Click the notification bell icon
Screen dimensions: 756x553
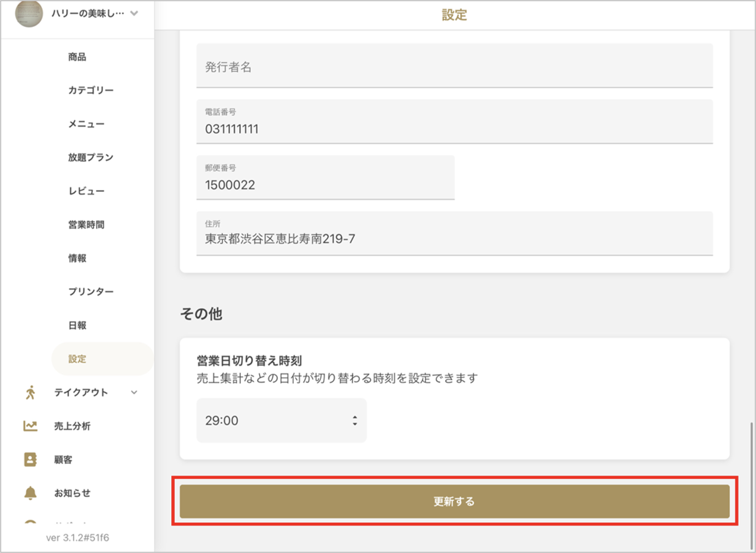pyautogui.click(x=30, y=493)
